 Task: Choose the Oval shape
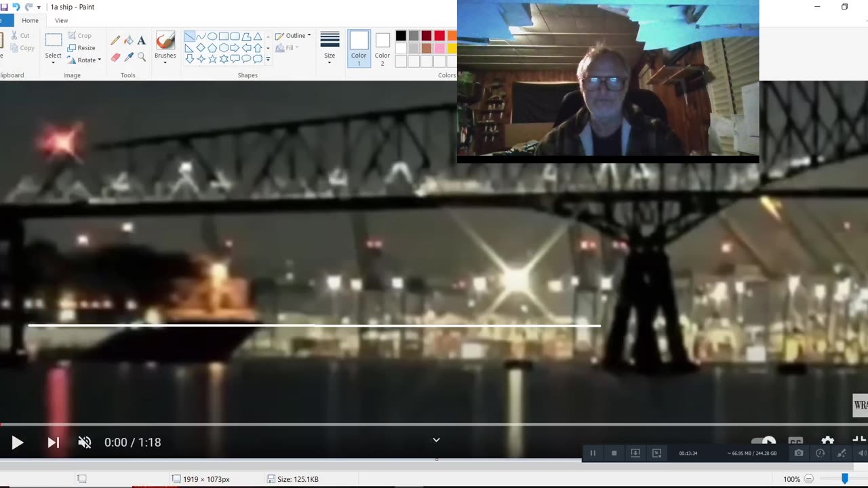click(x=212, y=37)
